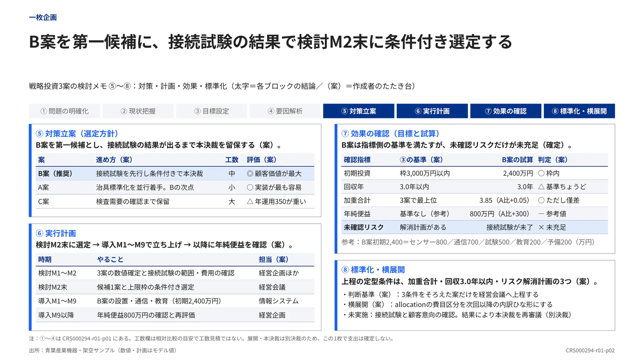Select the ③ 目標設定 step tab
The image size is (644, 362).
click(212, 111)
